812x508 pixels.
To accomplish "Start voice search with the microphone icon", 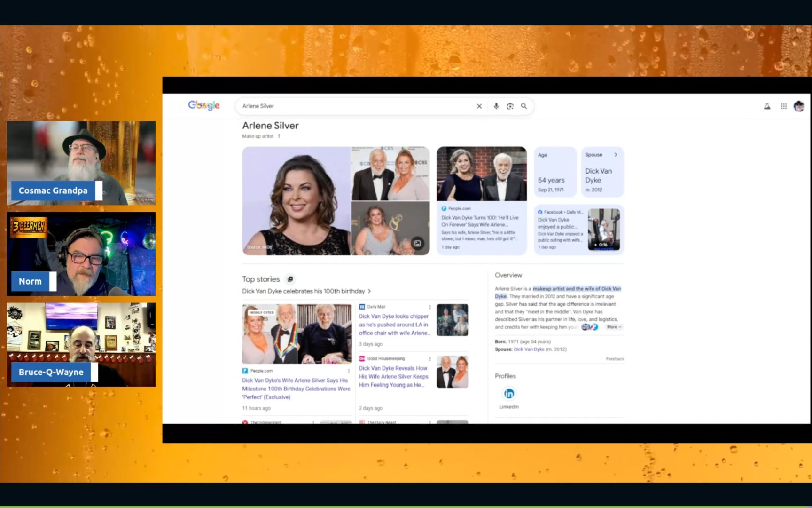I will [496, 106].
